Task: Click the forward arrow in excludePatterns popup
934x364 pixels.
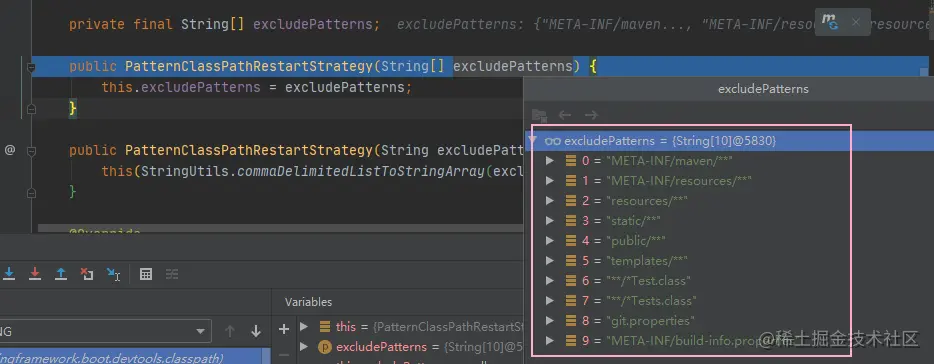Action: click(591, 115)
